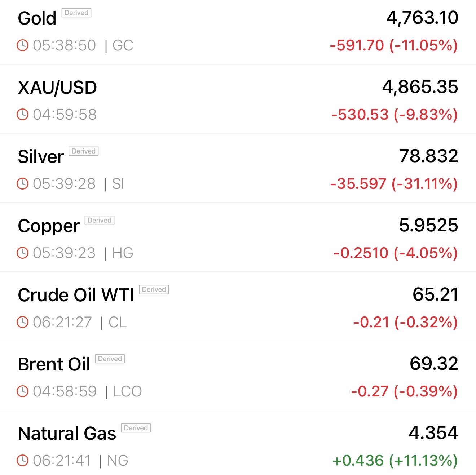Viewport: 476px width, 475px height.
Task: Click the Gold -11.05% change value
Action: pos(393,45)
